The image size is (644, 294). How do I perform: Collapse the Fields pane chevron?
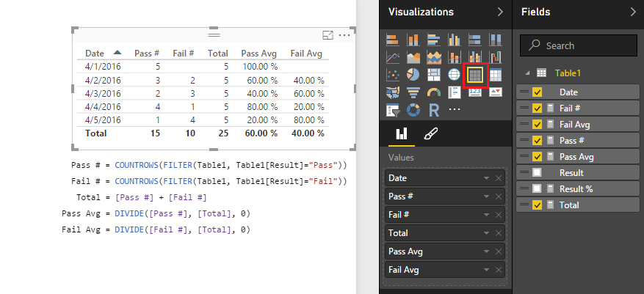click(633, 12)
